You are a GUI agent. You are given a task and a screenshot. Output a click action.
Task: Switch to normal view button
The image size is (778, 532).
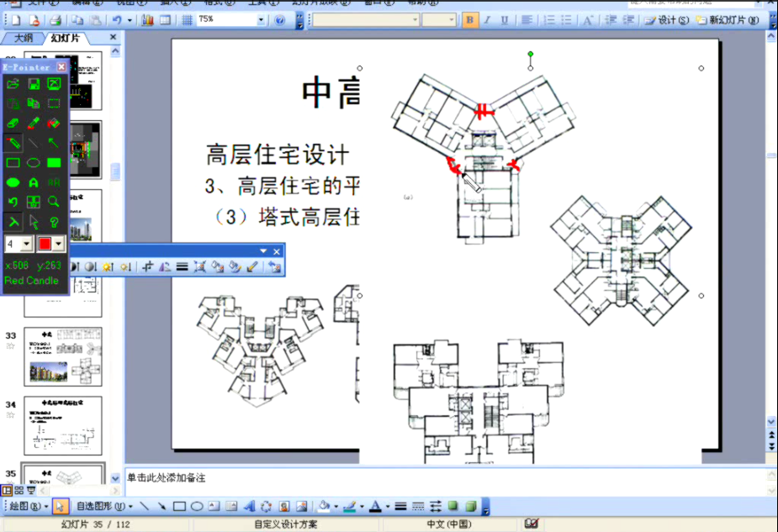point(7,490)
